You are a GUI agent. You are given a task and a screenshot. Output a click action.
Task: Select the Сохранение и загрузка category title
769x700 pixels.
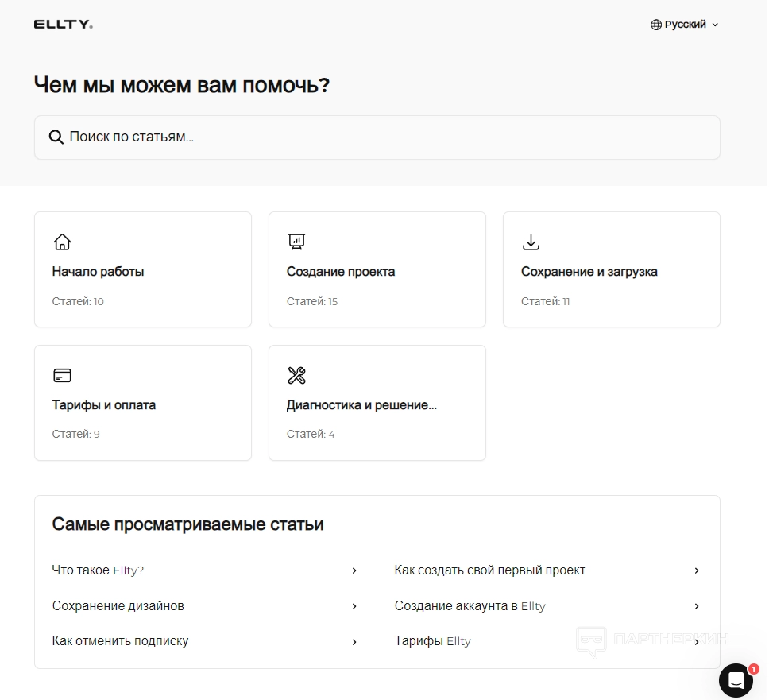(589, 272)
